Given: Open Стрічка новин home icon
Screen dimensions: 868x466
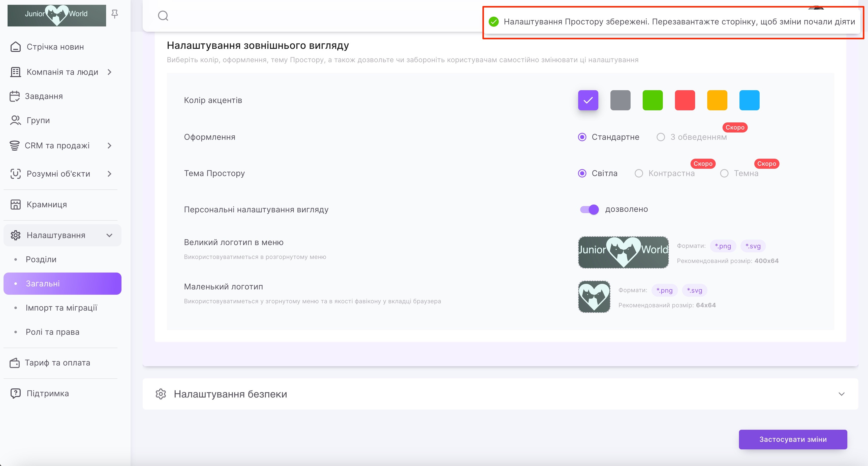Looking at the screenshot, I should [16, 47].
